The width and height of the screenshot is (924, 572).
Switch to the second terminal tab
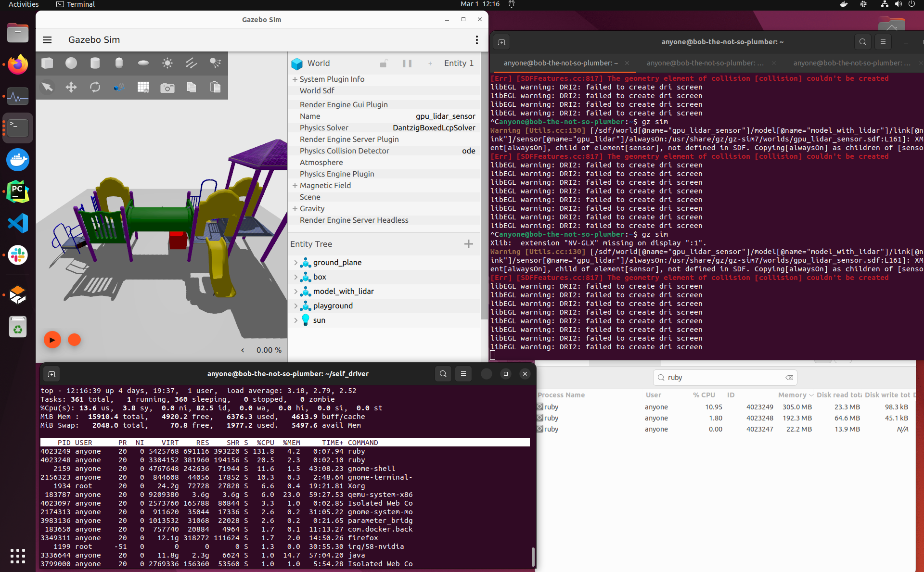pos(704,63)
